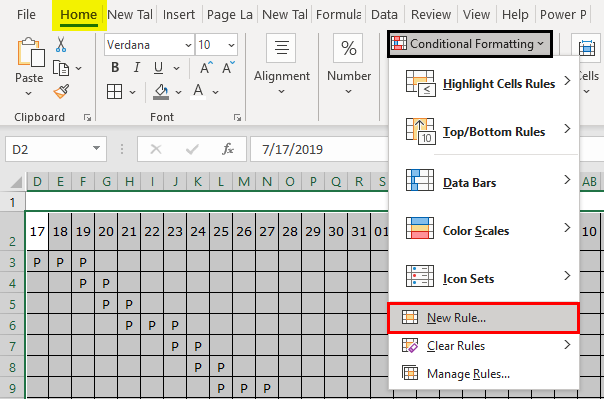This screenshot has height=399, width=604.
Task: Select the cell containing 17 in row 2
Action: (37, 231)
